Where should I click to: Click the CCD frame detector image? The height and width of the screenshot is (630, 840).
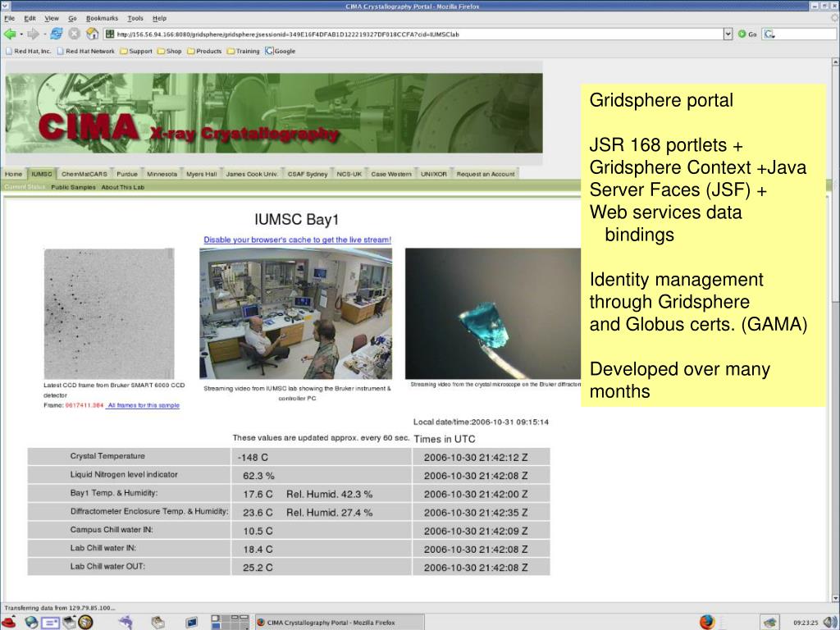coord(109,313)
